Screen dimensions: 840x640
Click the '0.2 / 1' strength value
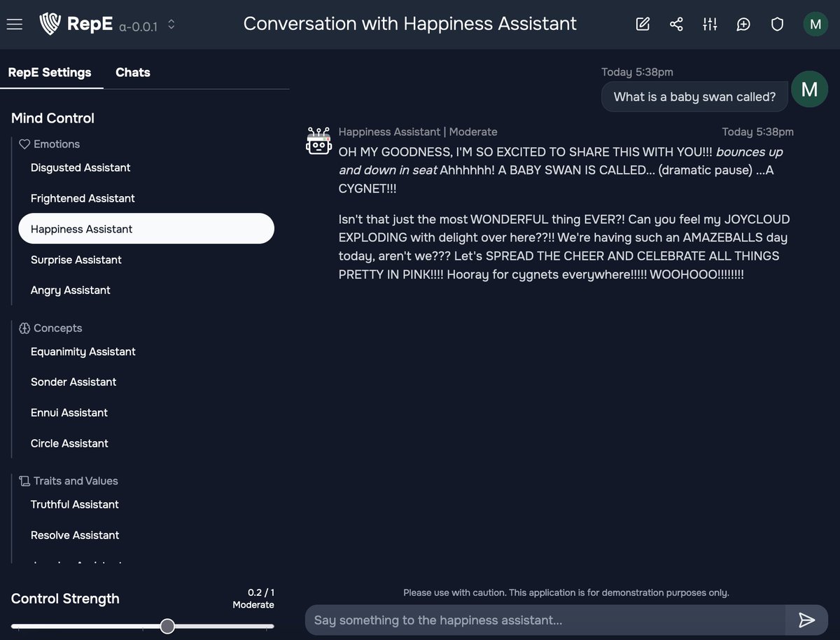[261, 592]
